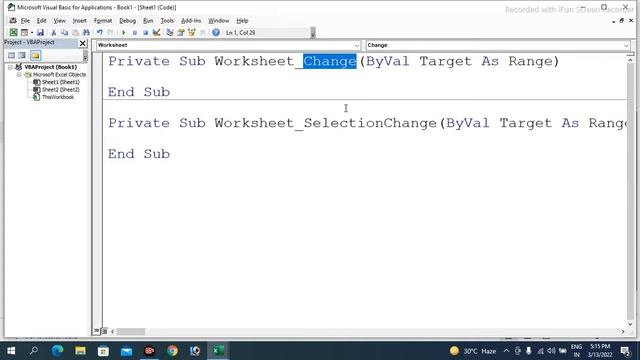Open VBA Help question mark icon
Image resolution: width=640 pixels, height=360 pixels.
click(x=216, y=32)
